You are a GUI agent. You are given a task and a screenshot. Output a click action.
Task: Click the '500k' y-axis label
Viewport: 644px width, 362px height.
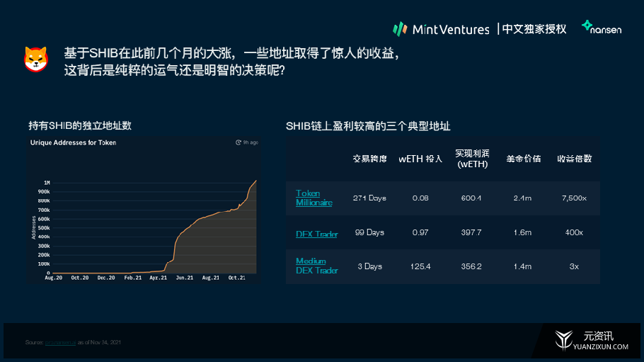44,228
